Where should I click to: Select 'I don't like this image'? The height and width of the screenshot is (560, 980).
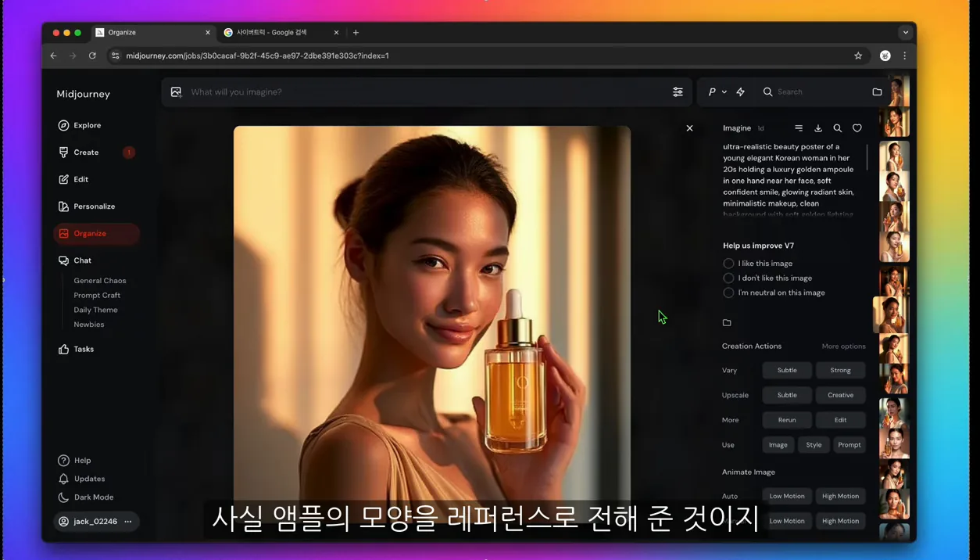tap(767, 278)
